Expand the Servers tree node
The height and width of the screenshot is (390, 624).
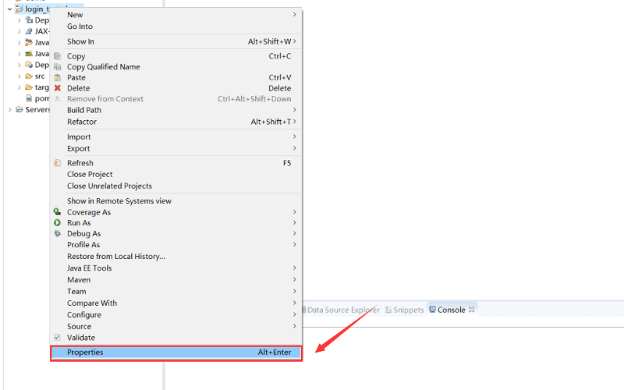[10, 109]
